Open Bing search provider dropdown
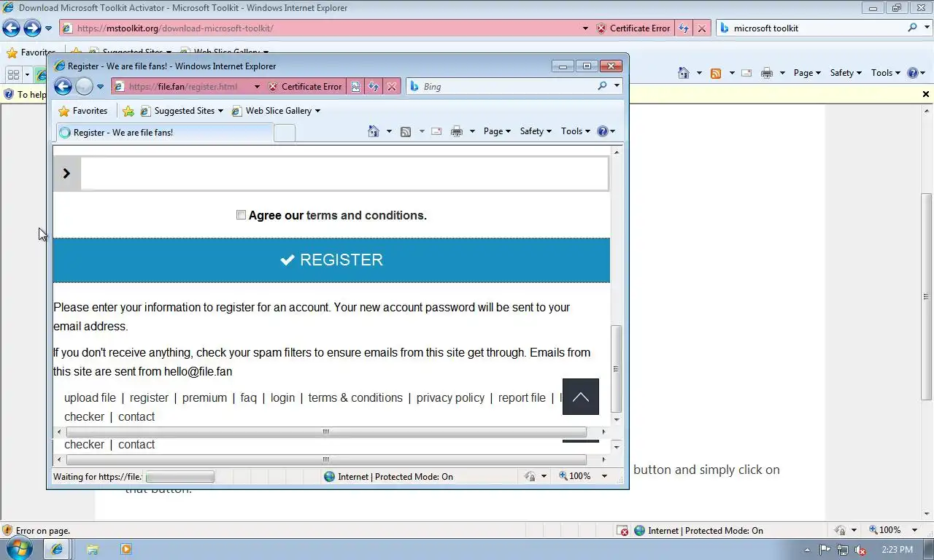 pyautogui.click(x=617, y=86)
